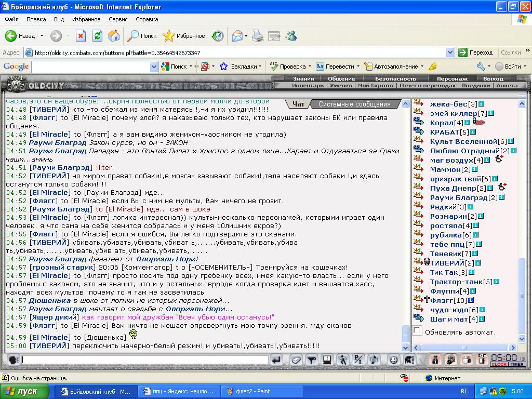Click the Messenger icon in IE toolbar
The height and width of the screenshot is (399, 532).
click(x=291, y=36)
